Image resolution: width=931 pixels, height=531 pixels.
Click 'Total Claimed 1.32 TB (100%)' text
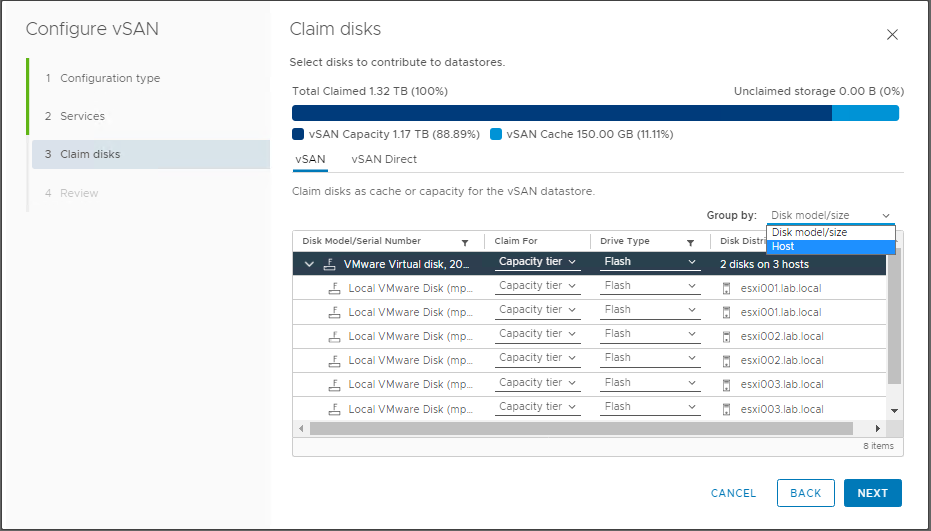[370, 91]
